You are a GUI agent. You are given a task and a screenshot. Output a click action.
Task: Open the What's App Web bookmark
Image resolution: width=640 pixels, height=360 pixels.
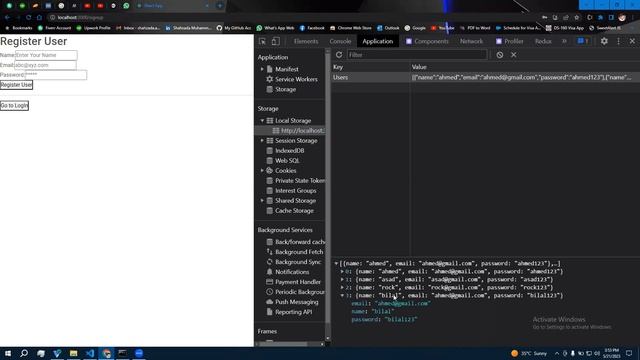click(275, 28)
